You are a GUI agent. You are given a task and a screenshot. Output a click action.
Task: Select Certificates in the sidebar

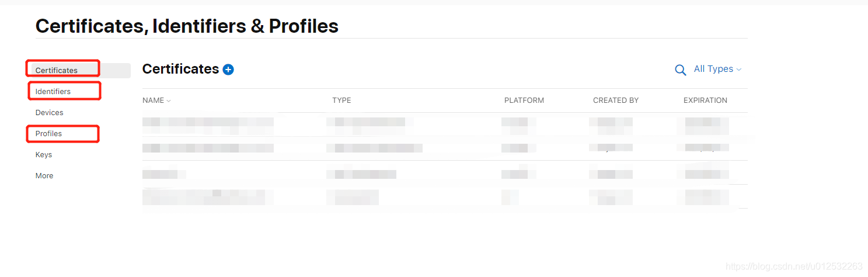pyautogui.click(x=57, y=70)
